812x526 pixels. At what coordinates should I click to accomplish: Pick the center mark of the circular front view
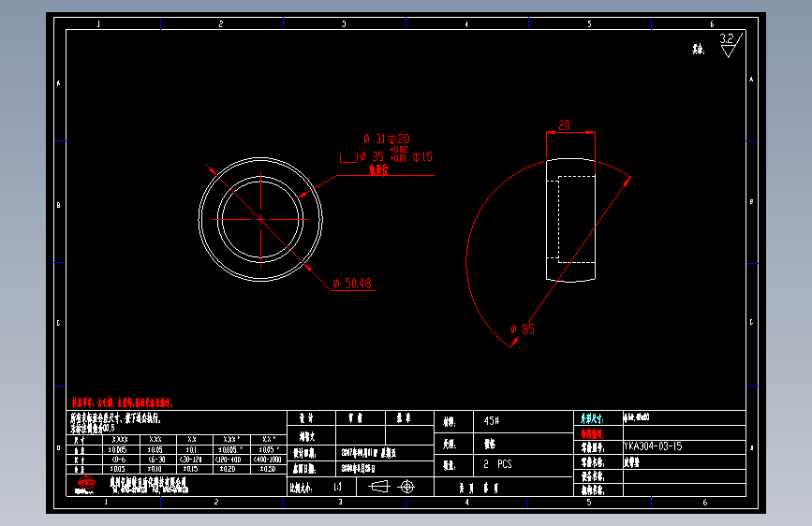pos(260,220)
